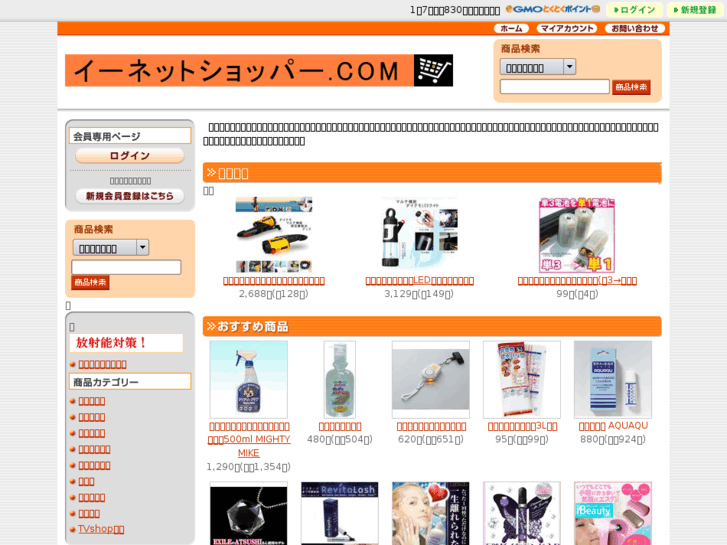Open マイアカウント in the nav bar
The image size is (727, 545).
click(567, 28)
